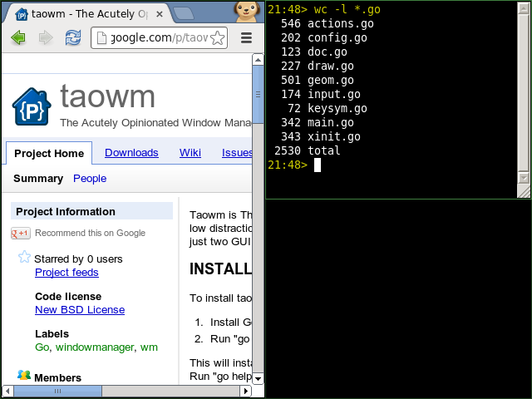Image resolution: width=532 pixels, height=399 pixels.
Task: Click the Project Information heading
Action: pyautogui.click(x=66, y=211)
